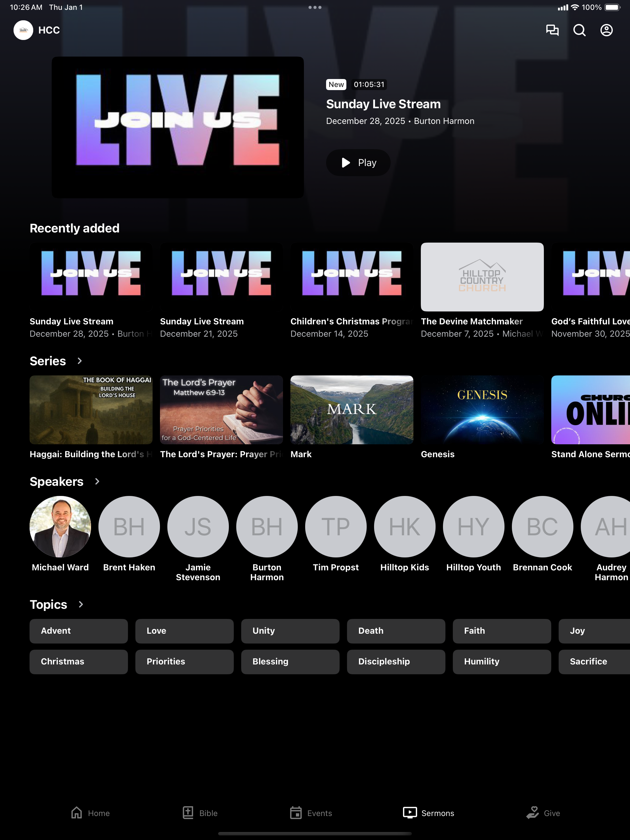This screenshot has height=840, width=630.
Task: Expand the Series section chevron
Action: click(79, 361)
